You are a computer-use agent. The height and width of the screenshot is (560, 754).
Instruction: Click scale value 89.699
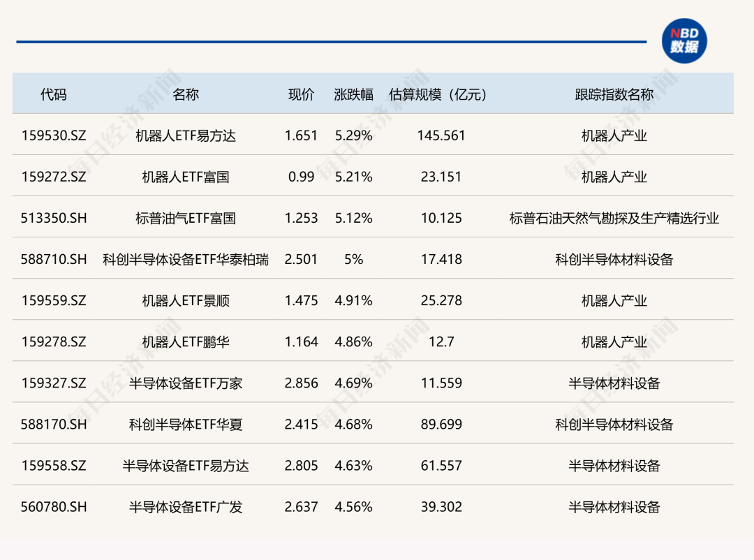441,425
